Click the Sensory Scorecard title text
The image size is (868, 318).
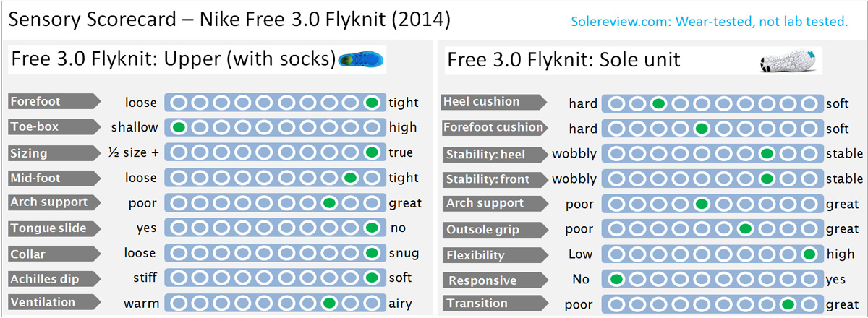tap(229, 20)
